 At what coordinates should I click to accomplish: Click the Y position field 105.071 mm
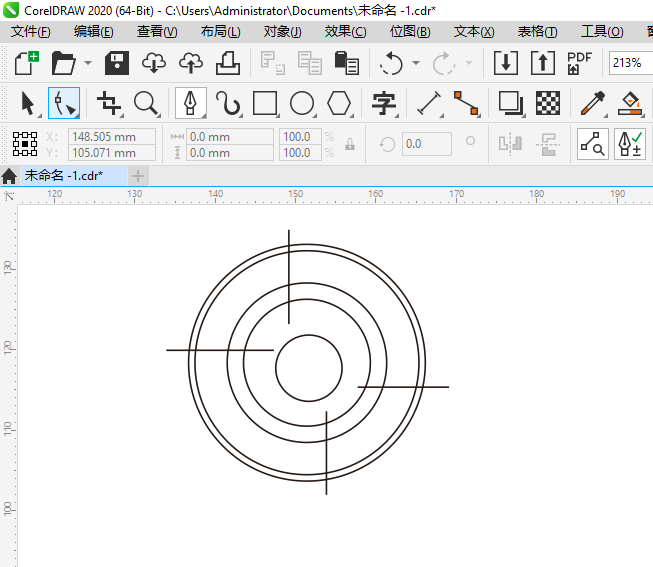112,153
